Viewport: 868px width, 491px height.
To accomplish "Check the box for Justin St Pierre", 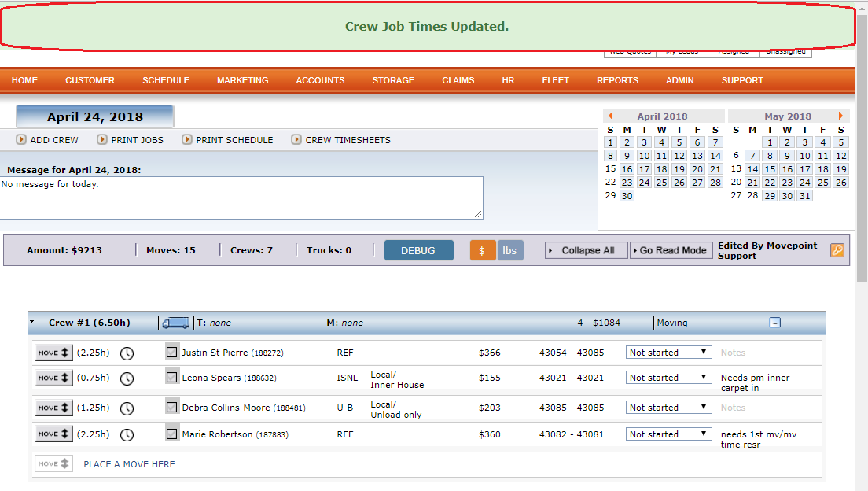I will (171, 352).
